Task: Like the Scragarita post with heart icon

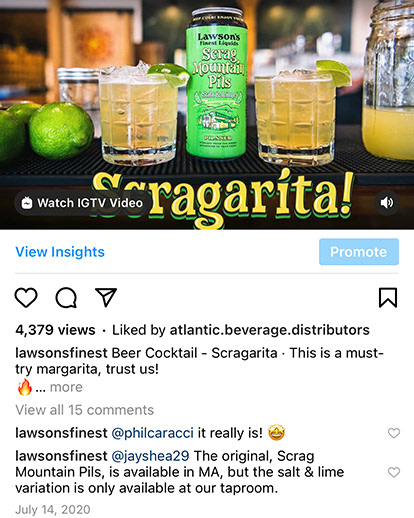Action: point(26,297)
